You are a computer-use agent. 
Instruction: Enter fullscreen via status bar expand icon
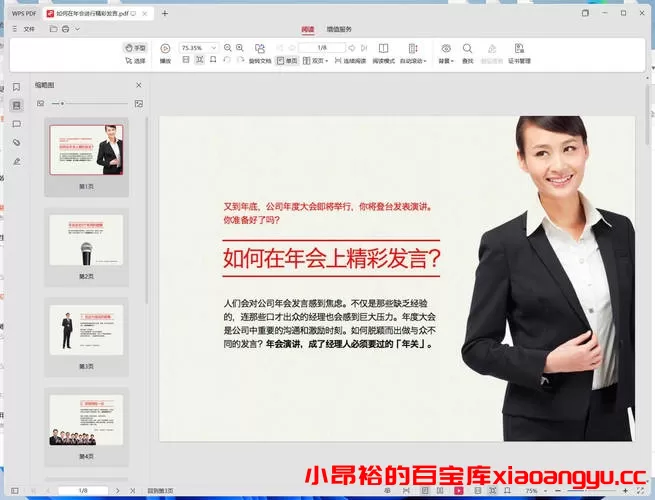click(641, 491)
